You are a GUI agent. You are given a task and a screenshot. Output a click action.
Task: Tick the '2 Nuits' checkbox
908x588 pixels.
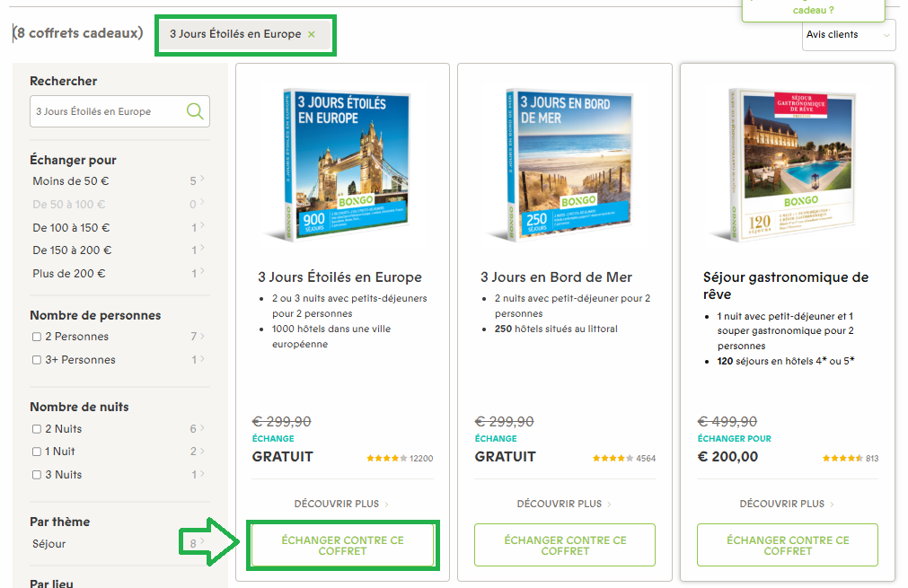point(37,429)
